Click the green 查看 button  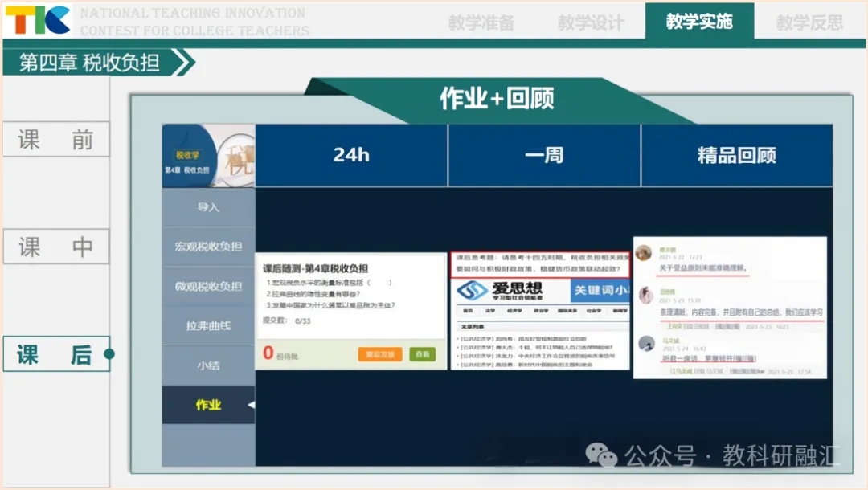(x=423, y=354)
